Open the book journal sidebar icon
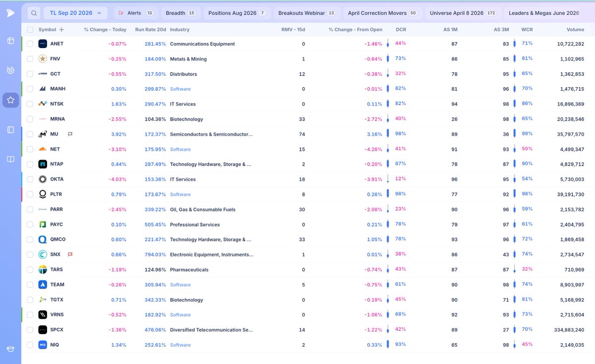 (10, 159)
